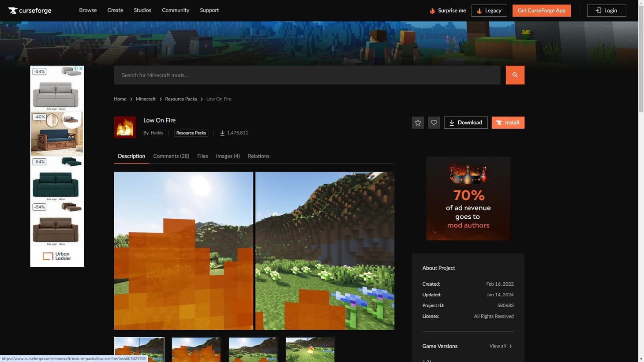Click the Surprise me flame icon
Screen dimensions: 644x362
[x=431, y=10]
